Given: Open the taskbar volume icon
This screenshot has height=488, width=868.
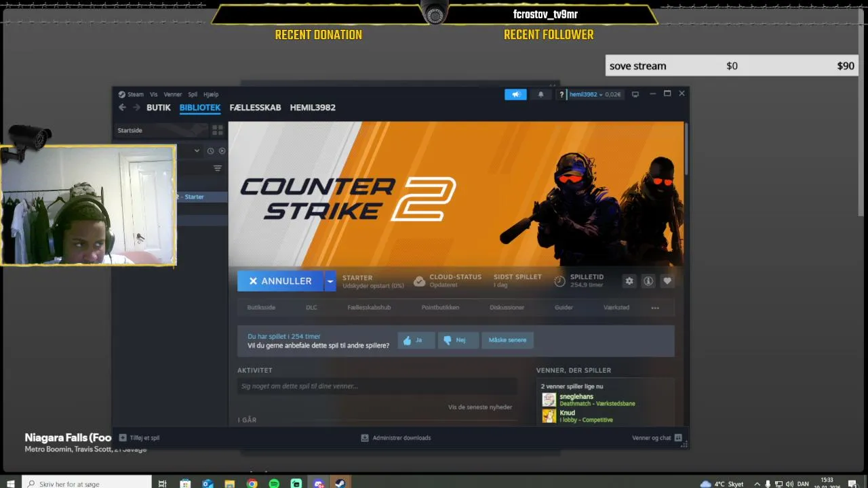Looking at the screenshot, I should click(x=789, y=484).
